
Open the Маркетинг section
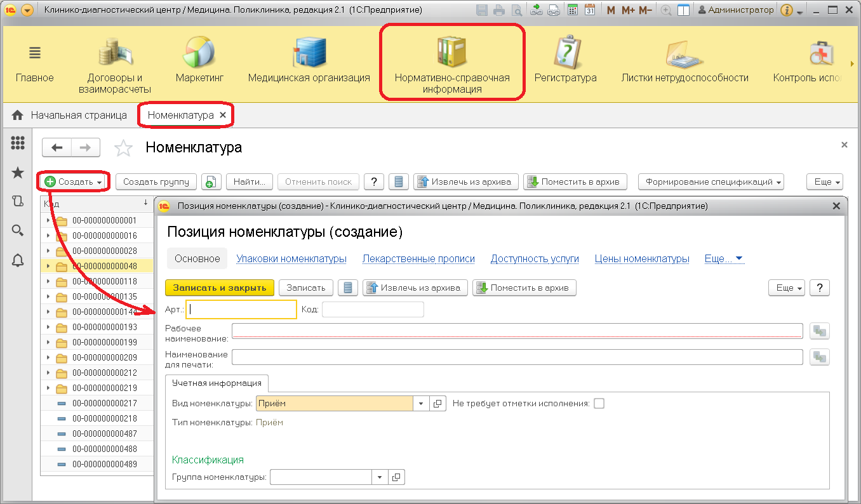[200, 60]
